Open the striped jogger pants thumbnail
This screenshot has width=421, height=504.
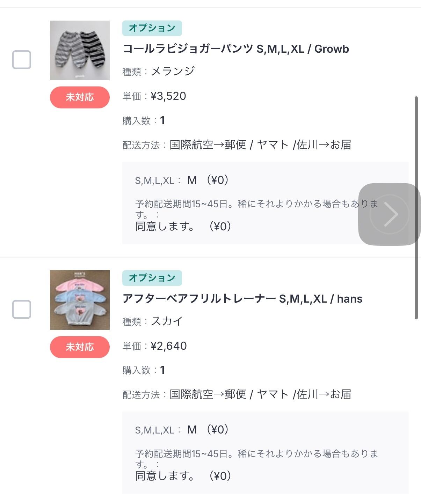[80, 50]
